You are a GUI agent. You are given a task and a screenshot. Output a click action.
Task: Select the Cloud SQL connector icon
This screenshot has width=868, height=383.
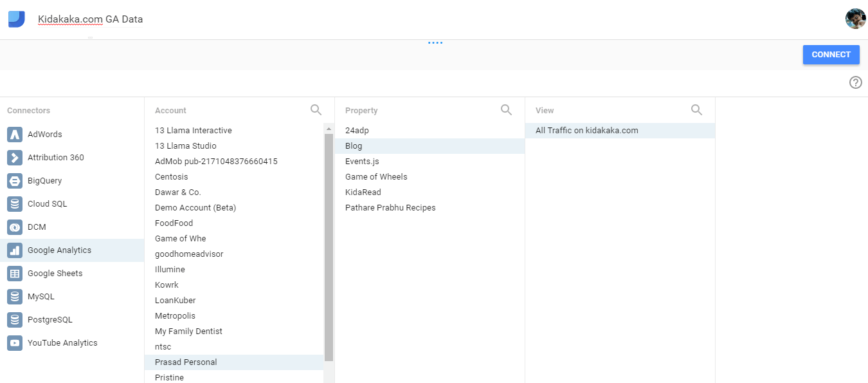click(x=15, y=204)
